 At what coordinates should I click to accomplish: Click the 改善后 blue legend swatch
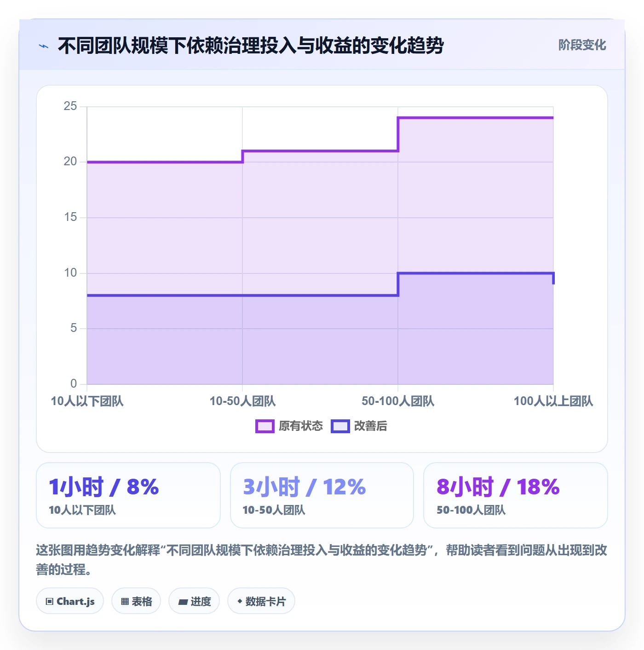340,426
